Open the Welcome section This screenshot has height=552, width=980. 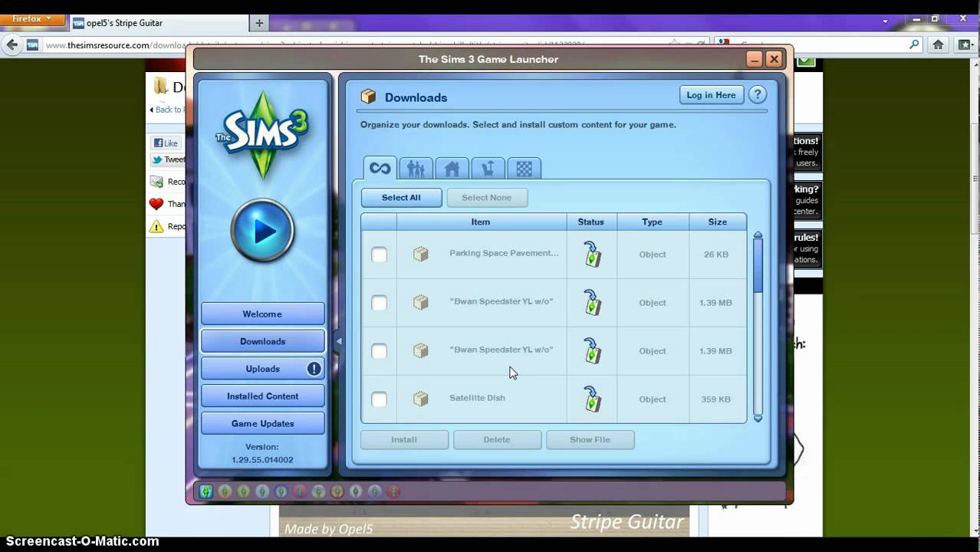[262, 314]
